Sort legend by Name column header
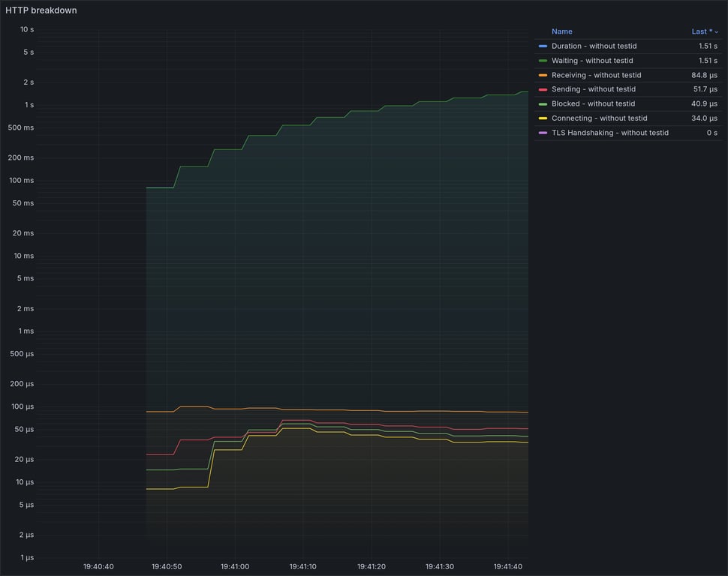728x576 pixels. pos(562,31)
